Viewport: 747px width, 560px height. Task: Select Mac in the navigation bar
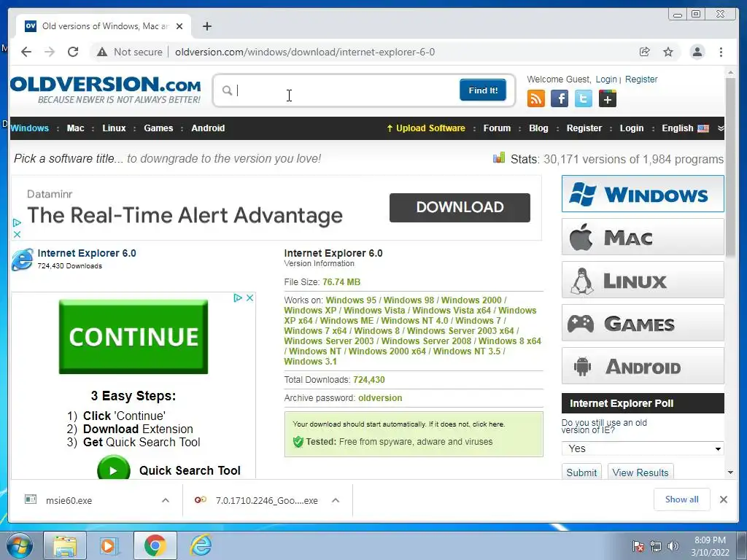click(x=75, y=128)
